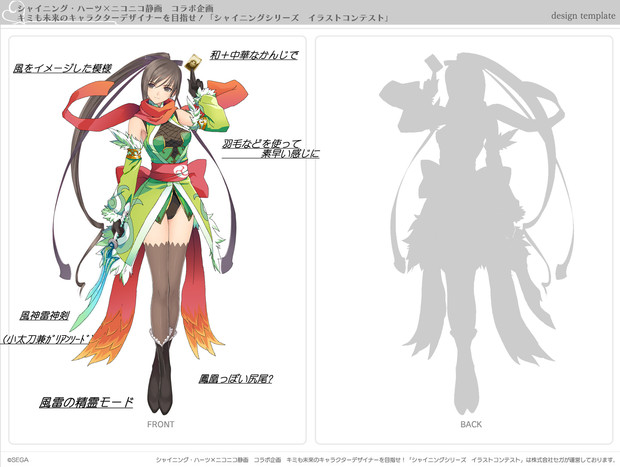This screenshot has height=467, width=620.
Task: Click the label '風神雷神剣'
Action: (x=45, y=316)
